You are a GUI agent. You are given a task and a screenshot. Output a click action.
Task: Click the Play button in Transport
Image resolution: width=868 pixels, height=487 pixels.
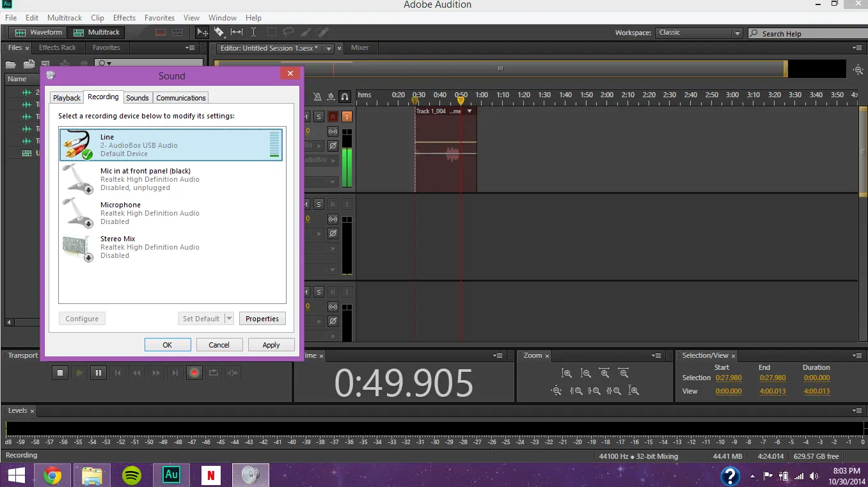tap(79, 372)
